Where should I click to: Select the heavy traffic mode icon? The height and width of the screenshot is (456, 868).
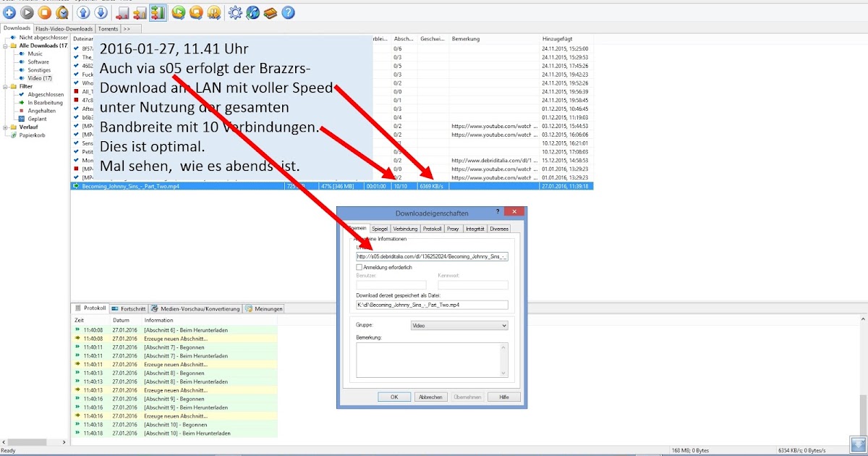[x=158, y=12]
